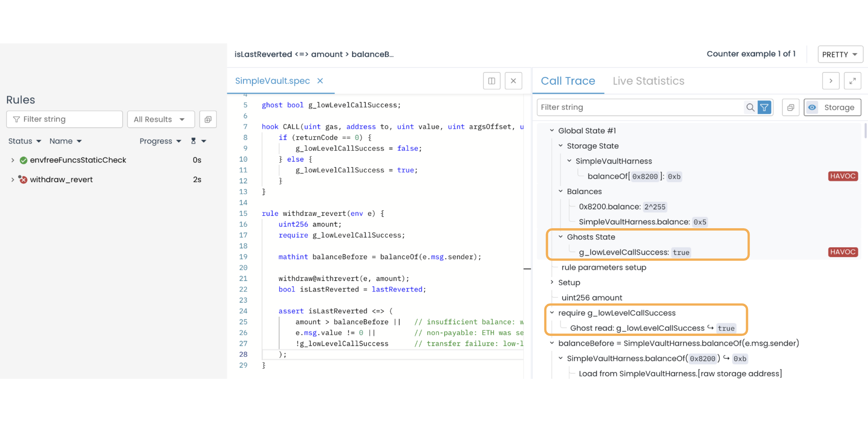Image resolution: width=868 pixels, height=434 pixels.
Task: Switch to the Live Statistics tab
Action: tap(648, 81)
